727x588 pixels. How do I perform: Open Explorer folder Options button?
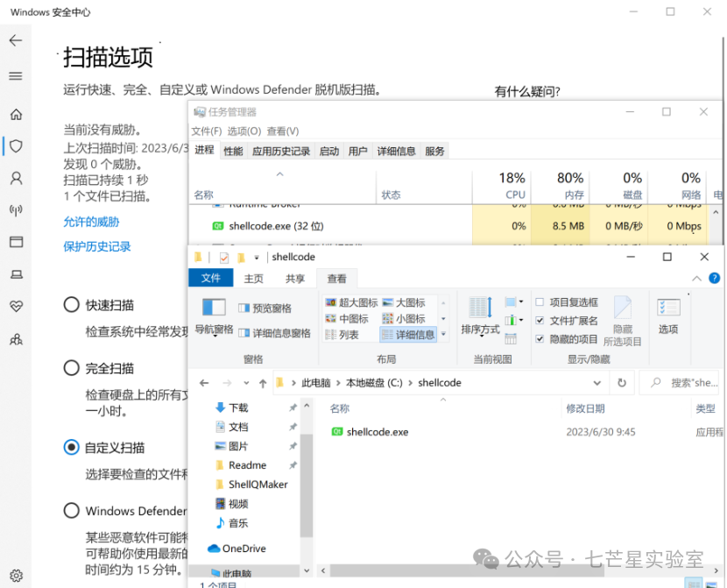coord(668,316)
